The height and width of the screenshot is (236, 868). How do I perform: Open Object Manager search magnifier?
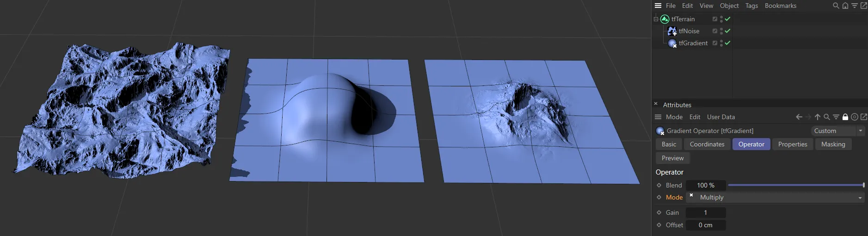pyautogui.click(x=836, y=6)
